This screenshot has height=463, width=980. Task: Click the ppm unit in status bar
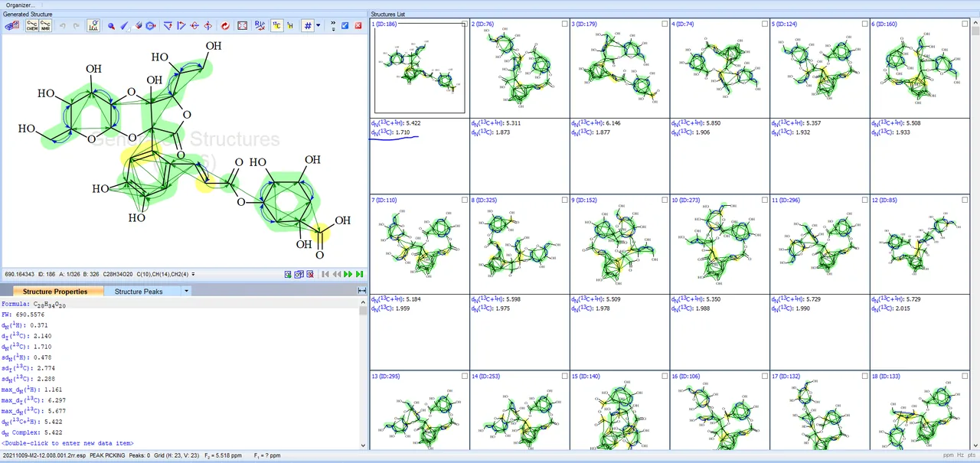click(x=949, y=456)
